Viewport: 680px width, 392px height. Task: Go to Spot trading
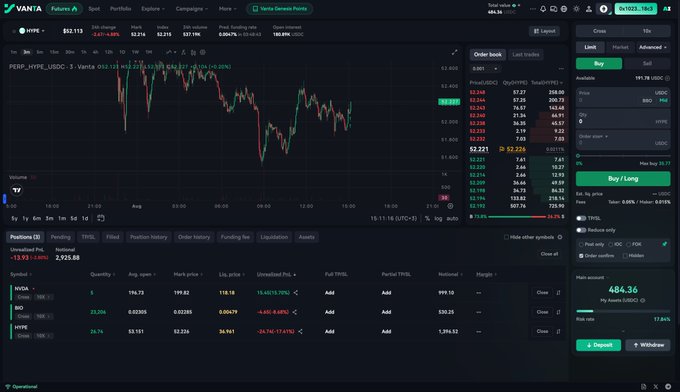click(x=94, y=9)
